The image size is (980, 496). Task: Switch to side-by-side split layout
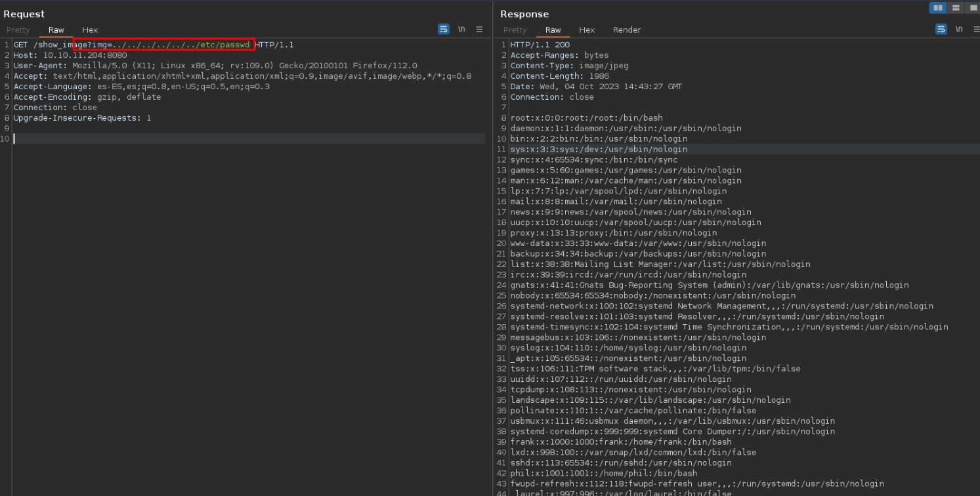(937, 8)
